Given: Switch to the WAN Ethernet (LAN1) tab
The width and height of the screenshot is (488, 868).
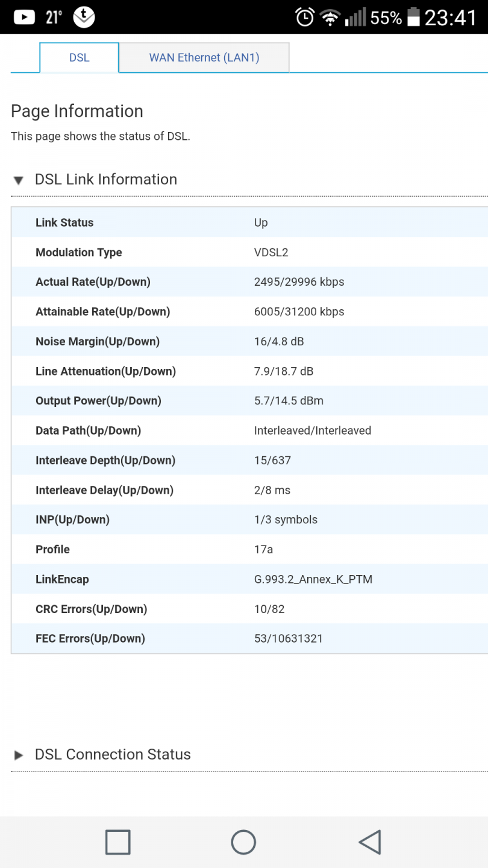Looking at the screenshot, I should pos(204,58).
